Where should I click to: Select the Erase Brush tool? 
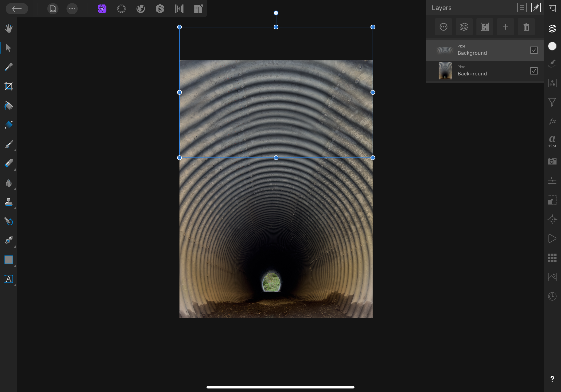tap(8, 164)
